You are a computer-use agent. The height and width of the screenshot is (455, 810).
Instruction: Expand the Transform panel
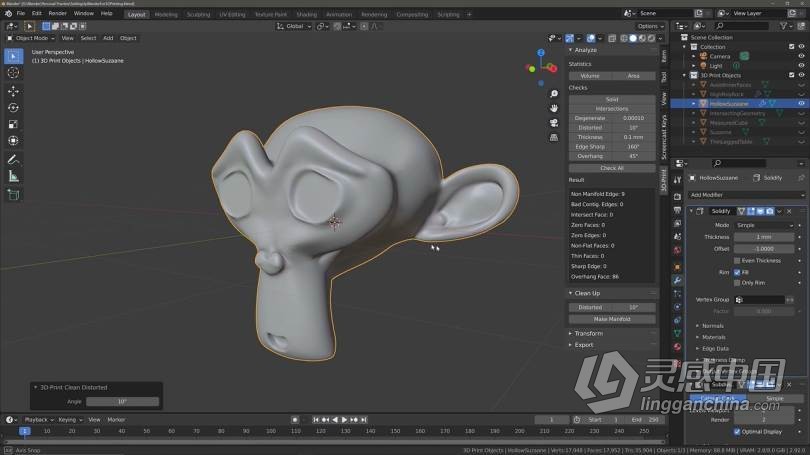(586, 334)
